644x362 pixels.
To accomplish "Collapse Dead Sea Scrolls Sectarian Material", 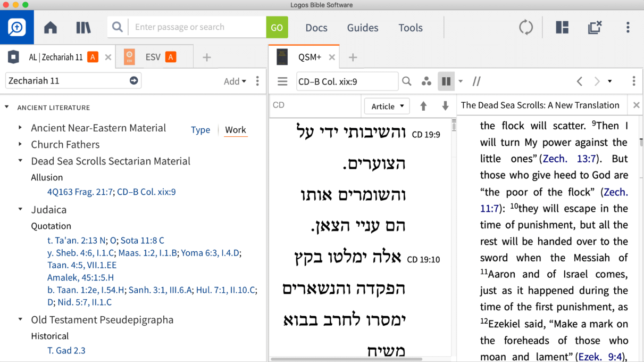I will coord(20,161).
